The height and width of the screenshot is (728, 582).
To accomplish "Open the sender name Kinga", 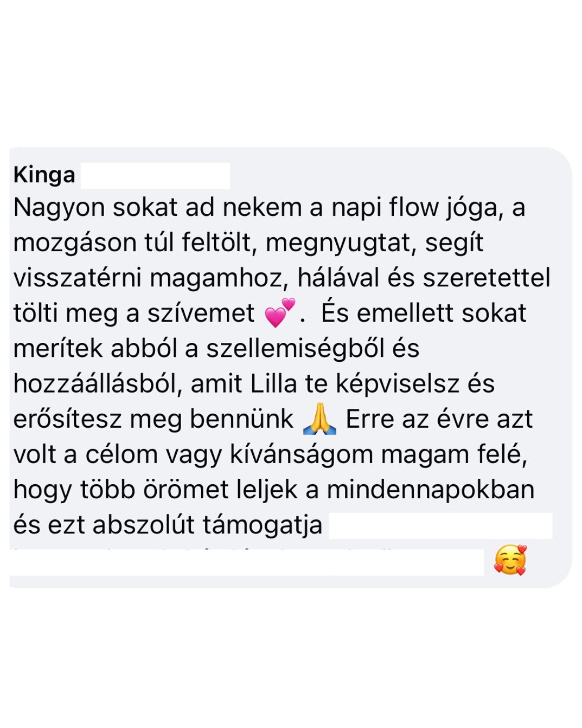I will coord(44,175).
